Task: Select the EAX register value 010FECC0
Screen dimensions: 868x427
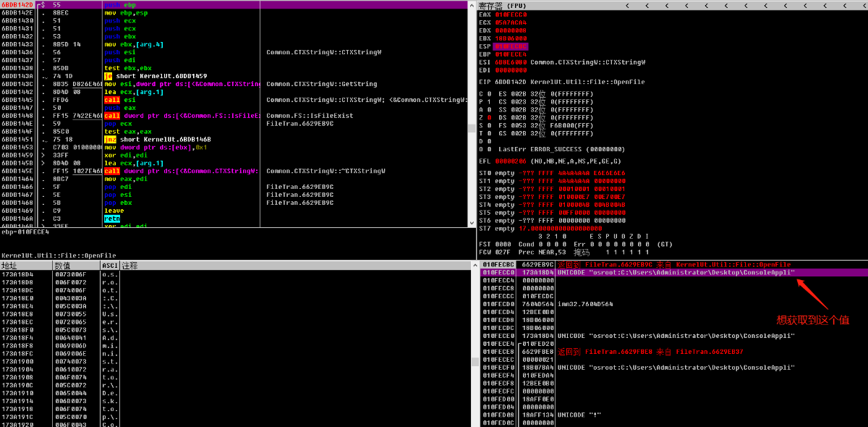Action: click(x=511, y=15)
